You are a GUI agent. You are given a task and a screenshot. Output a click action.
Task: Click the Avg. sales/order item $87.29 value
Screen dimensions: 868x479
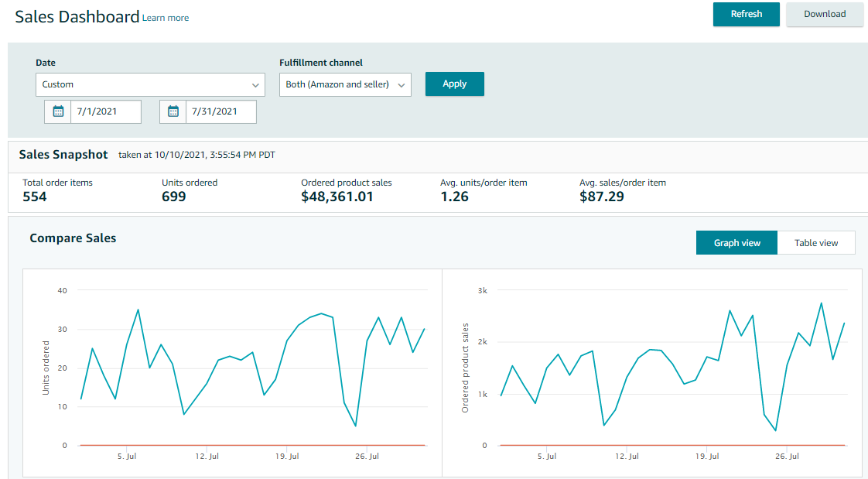pyautogui.click(x=602, y=197)
